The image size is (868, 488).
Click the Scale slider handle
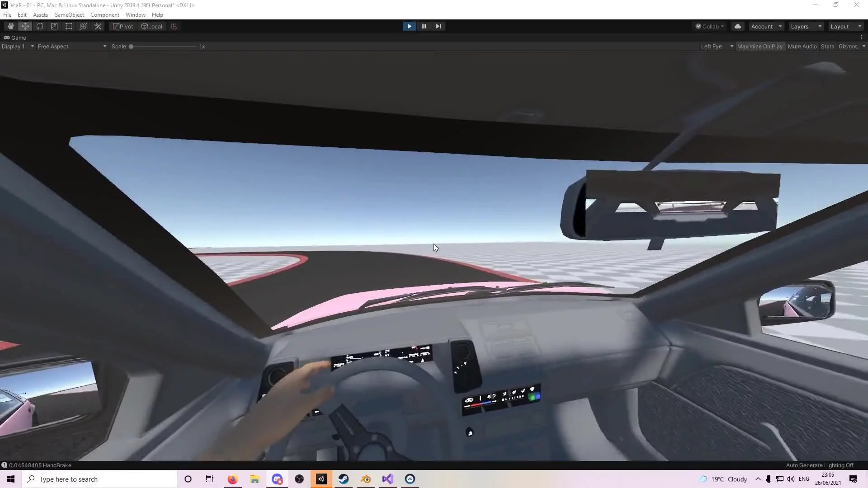pos(131,47)
